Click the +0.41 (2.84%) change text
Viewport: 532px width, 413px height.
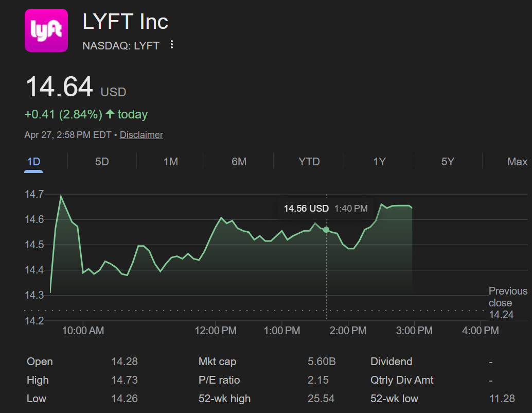pos(63,114)
